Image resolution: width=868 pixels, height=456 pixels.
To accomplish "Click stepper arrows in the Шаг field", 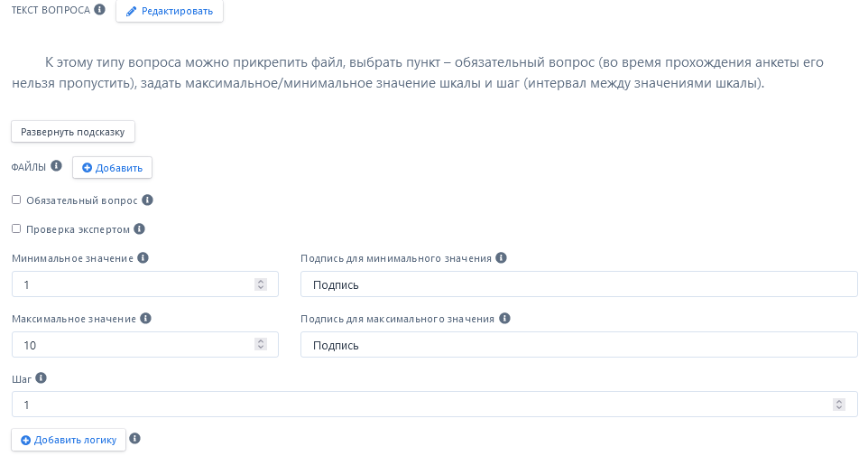I will click(839, 405).
